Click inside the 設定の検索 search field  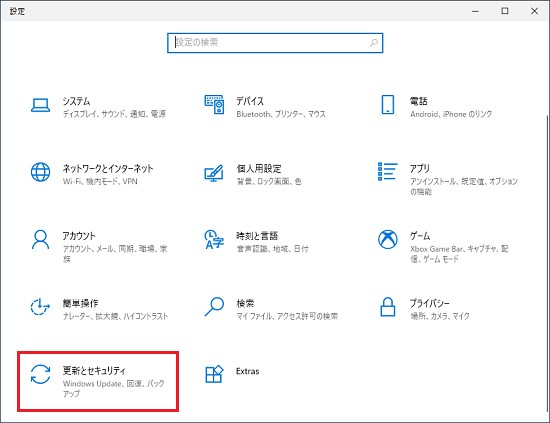tap(275, 43)
